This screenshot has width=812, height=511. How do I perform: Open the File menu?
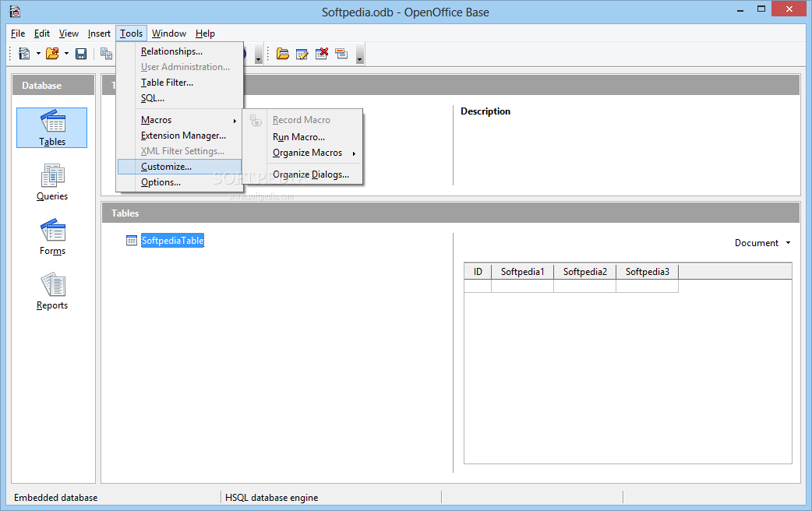(x=18, y=33)
